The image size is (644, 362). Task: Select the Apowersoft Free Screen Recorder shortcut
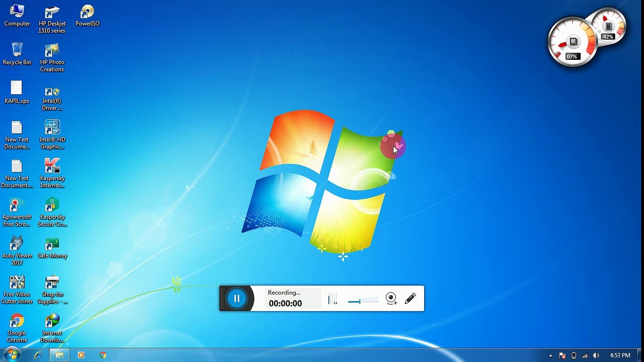point(17,212)
